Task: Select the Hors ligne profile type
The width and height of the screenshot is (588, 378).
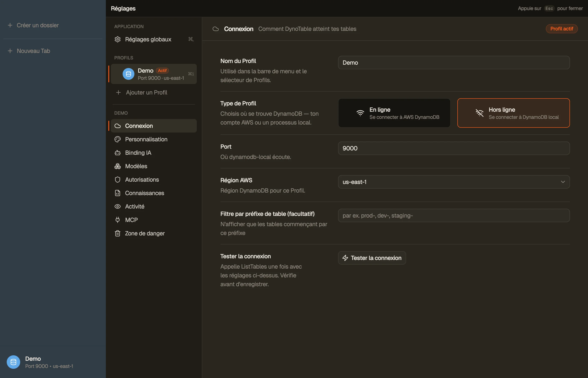Action: coord(513,113)
